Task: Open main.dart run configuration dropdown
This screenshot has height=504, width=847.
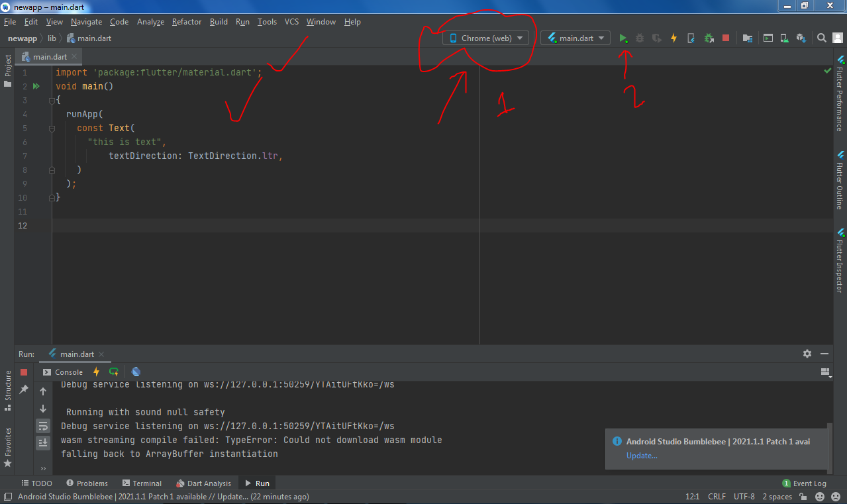Action: (575, 38)
